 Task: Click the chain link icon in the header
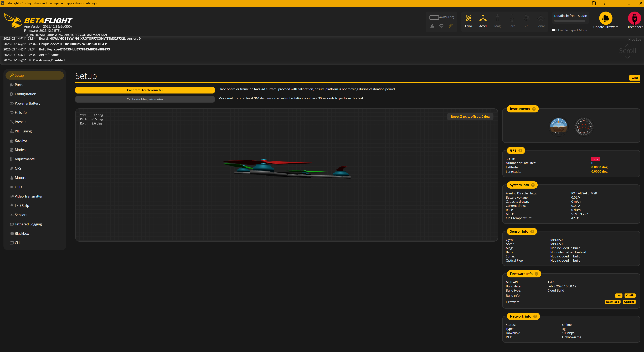tap(451, 26)
